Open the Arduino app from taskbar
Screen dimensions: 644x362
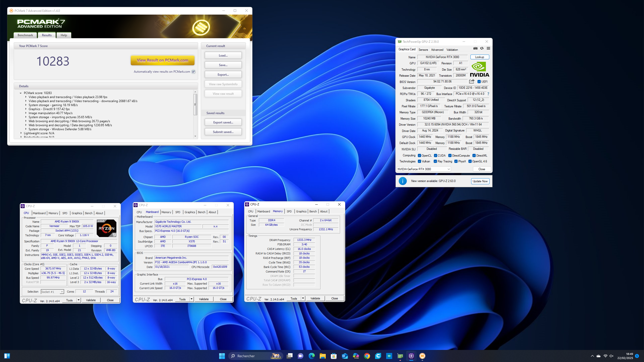tap(389, 356)
